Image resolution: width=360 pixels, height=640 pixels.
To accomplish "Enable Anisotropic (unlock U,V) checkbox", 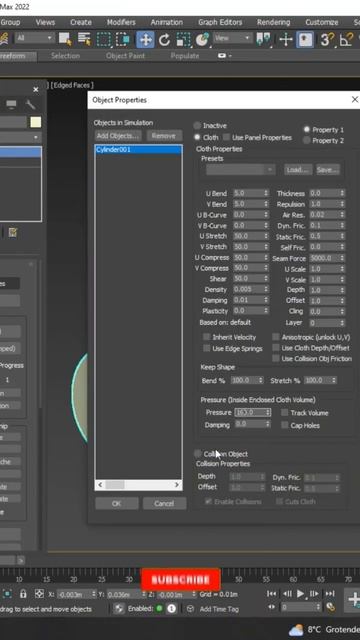I will point(276,337).
